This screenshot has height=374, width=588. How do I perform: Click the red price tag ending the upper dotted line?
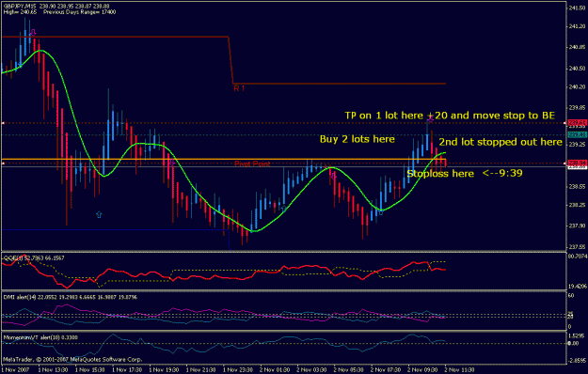578,123
